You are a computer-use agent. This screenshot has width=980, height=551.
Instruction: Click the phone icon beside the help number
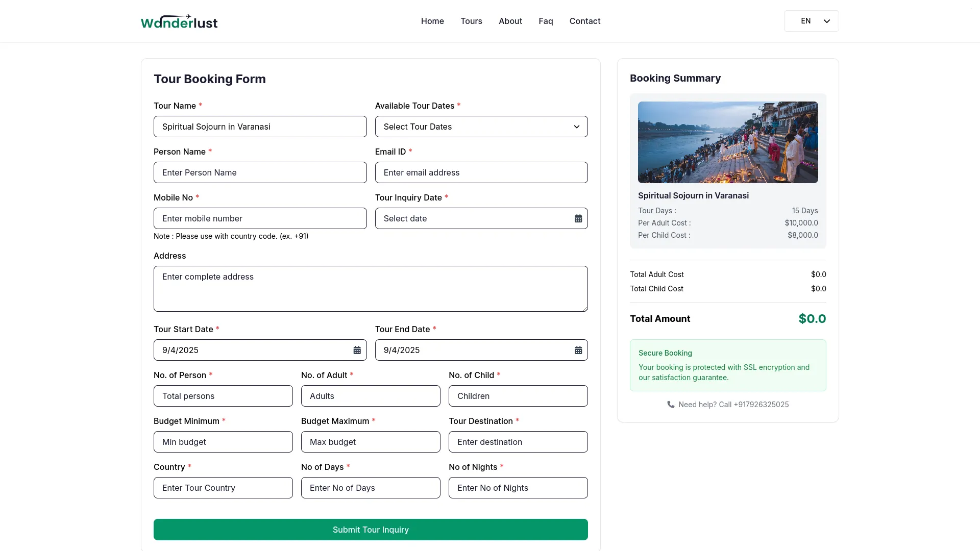click(x=670, y=404)
